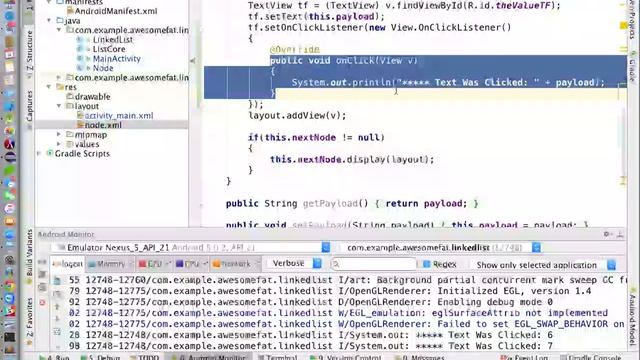
Task: Click the 'if(this.nextNode != null)' line
Action: (x=316, y=137)
